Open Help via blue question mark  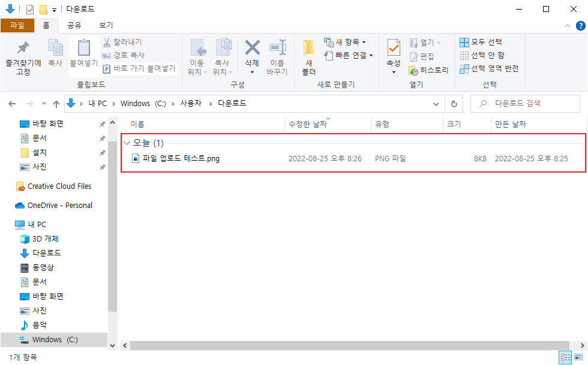[x=581, y=26]
